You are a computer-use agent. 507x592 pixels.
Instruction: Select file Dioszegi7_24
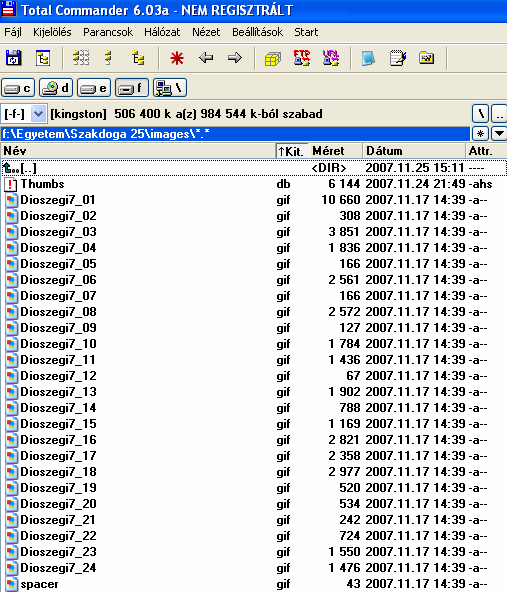point(253,568)
